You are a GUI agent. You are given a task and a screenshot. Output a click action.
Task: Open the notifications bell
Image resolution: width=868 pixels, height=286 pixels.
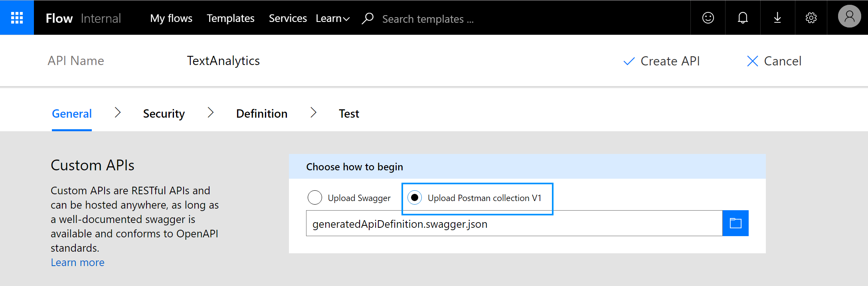click(x=743, y=18)
